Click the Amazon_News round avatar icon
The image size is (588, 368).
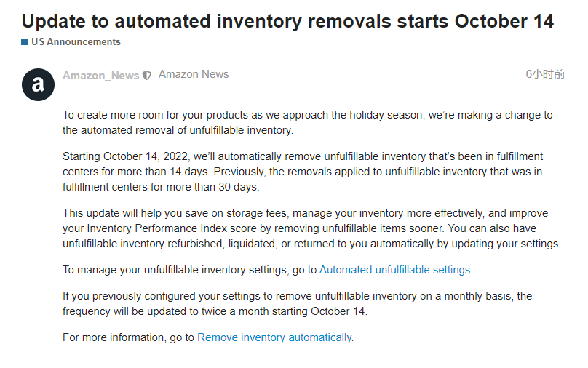[38, 85]
